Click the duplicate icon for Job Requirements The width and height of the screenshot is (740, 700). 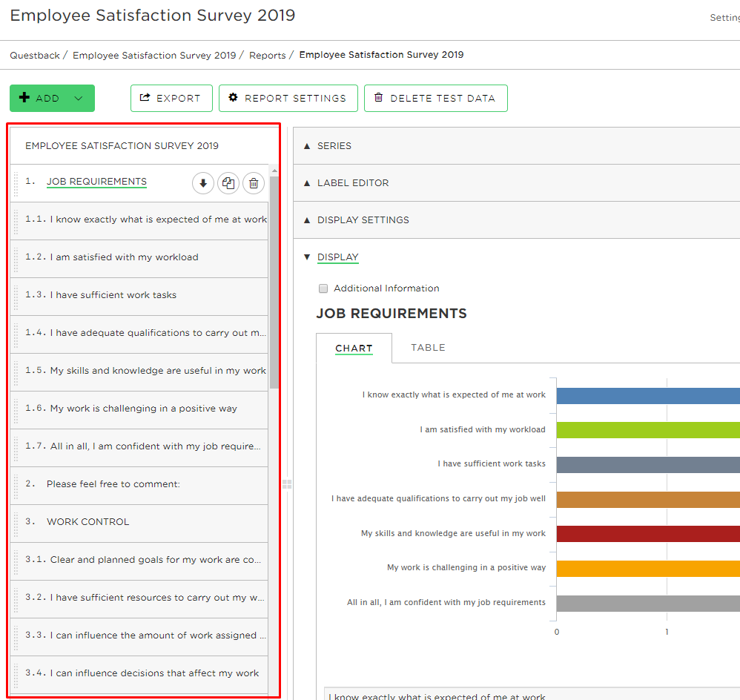pos(228,183)
